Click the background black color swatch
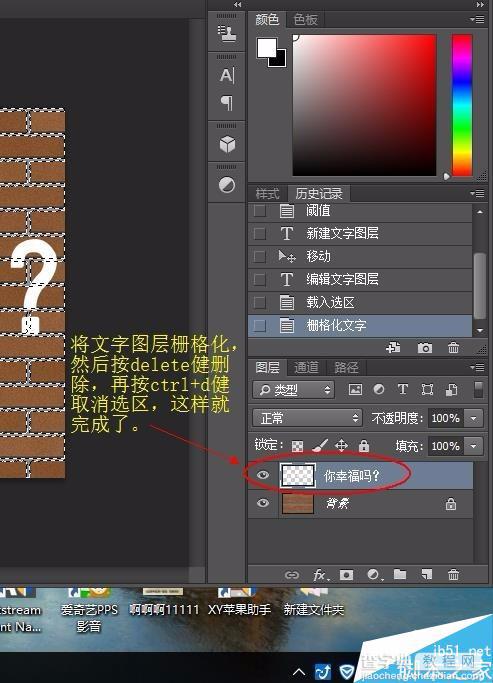 (280, 60)
